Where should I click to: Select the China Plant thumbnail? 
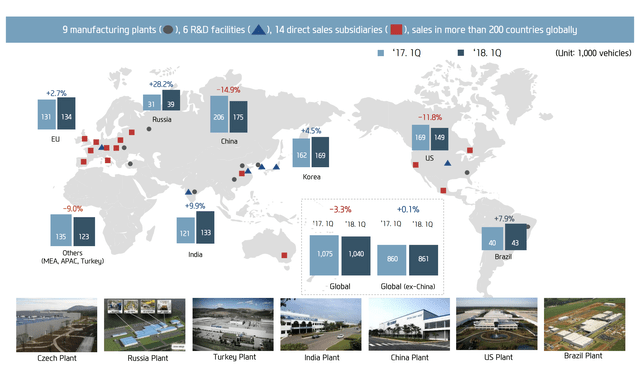pyautogui.click(x=409, y=324)
